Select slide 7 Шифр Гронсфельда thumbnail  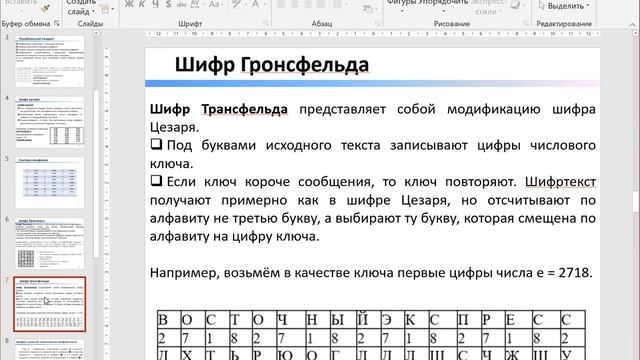[x=49, y=304]
